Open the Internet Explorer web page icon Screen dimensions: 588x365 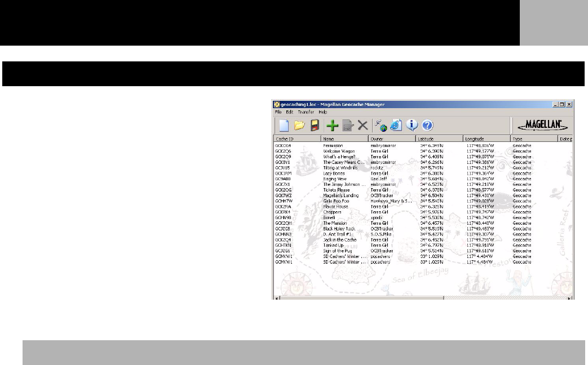[x=396, y=125]
